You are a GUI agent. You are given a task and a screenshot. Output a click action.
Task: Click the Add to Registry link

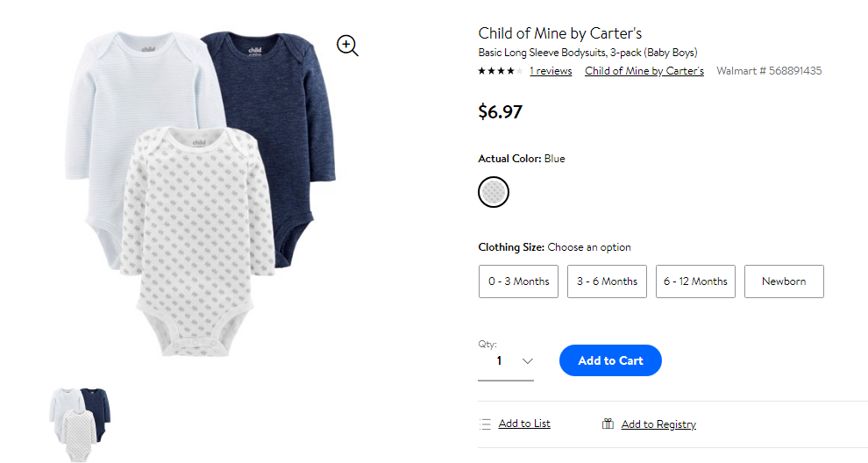(x=658, y=424)
